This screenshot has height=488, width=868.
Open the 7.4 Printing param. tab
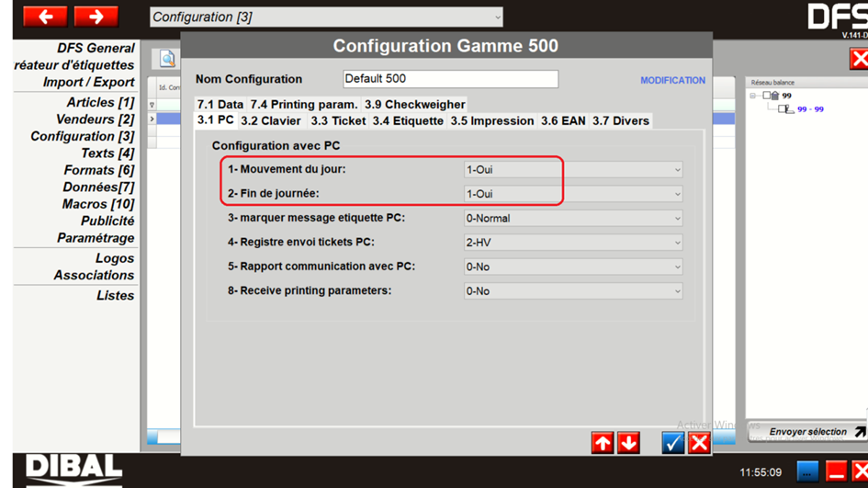click(304, 105)
